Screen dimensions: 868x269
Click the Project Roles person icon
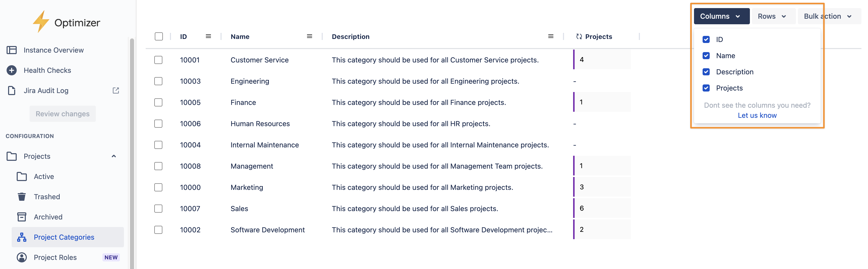[x=21, y=257]
